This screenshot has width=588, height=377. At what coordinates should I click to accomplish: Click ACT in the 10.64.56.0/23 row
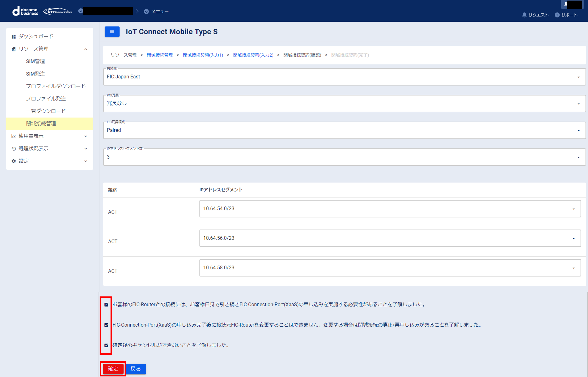tap(113, 242)
